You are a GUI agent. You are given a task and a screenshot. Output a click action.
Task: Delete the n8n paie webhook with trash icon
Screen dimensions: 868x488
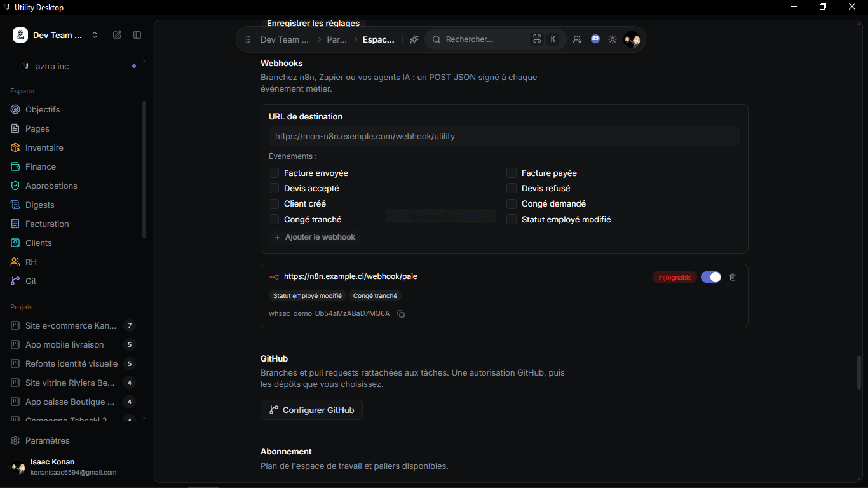point(733,277)
